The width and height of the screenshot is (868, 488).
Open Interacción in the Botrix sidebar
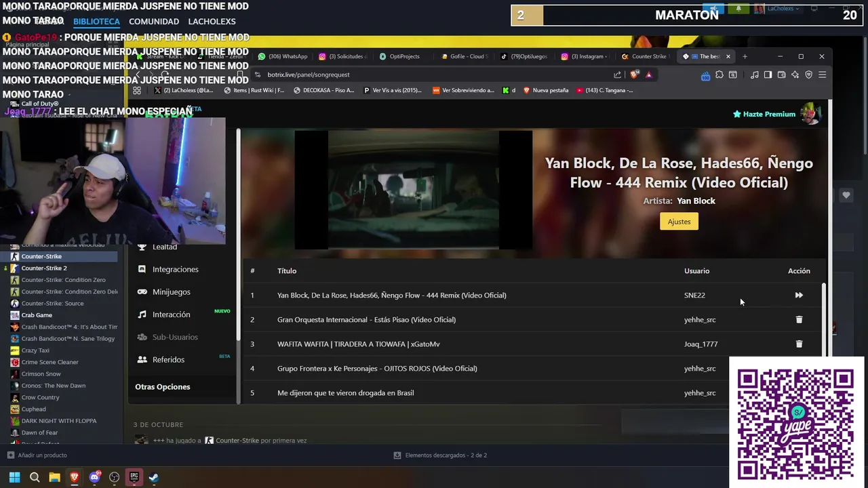pyautogui.click(x=171, y=314)
